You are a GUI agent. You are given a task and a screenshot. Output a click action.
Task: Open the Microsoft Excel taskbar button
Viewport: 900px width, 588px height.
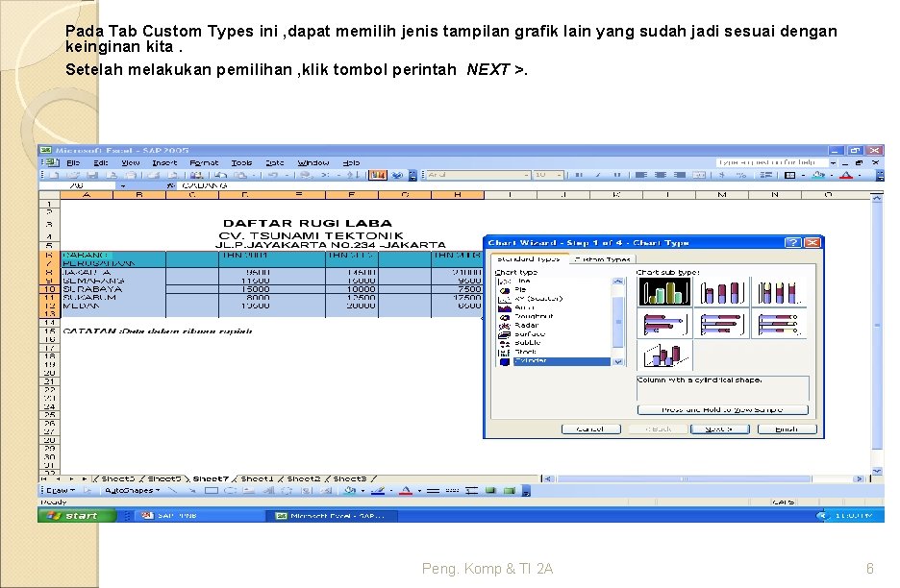coord(331,516)
